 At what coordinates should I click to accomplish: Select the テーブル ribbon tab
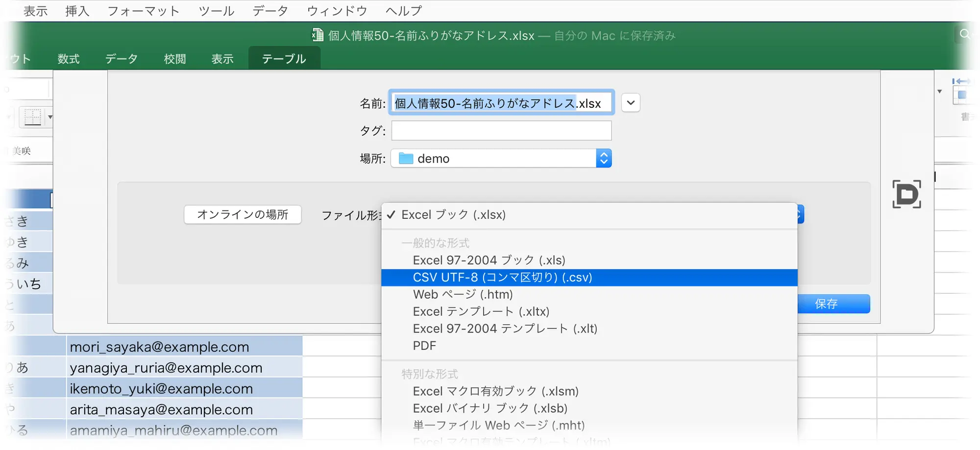284,59
